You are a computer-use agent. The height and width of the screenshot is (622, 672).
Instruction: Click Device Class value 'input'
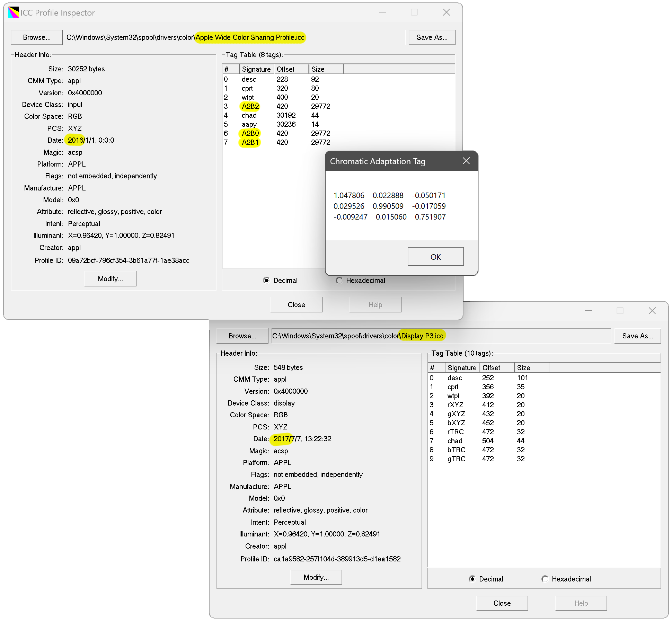75,105
